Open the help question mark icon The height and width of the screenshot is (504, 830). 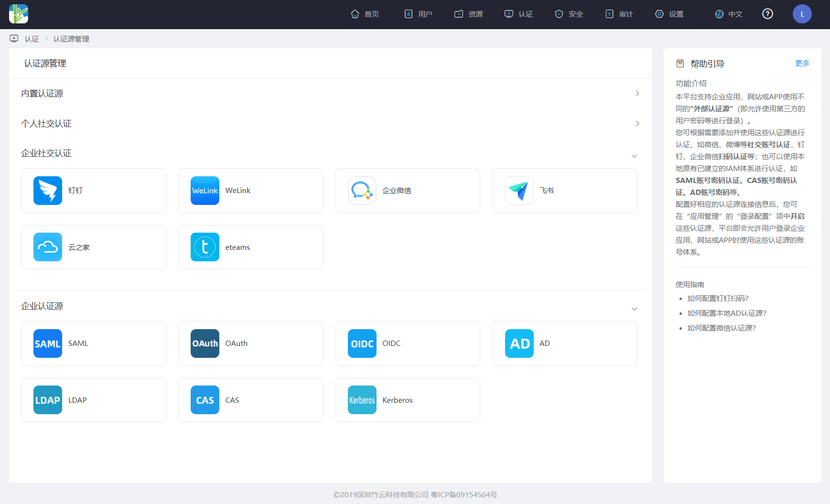pos(767,14)
